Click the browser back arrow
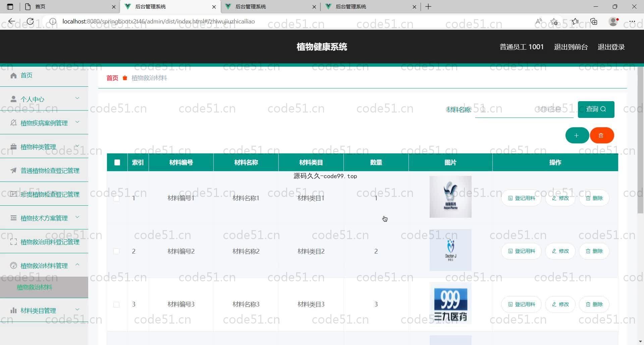Viewport: 644px width, 345px height. pyautogui.click(x=12, y=21)
